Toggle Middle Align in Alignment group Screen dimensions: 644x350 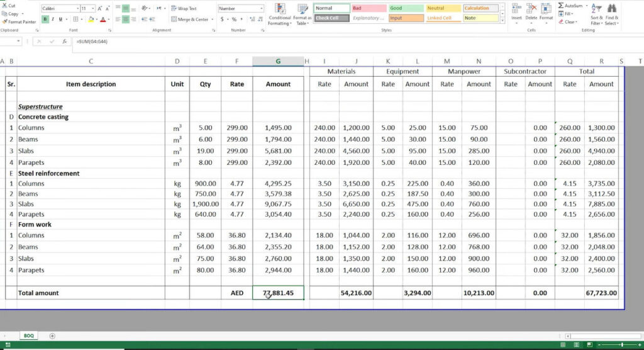(x=126, y=8)
